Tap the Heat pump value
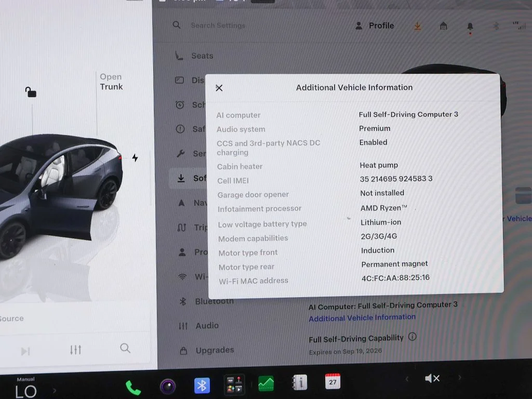 [x=379, y=165]
